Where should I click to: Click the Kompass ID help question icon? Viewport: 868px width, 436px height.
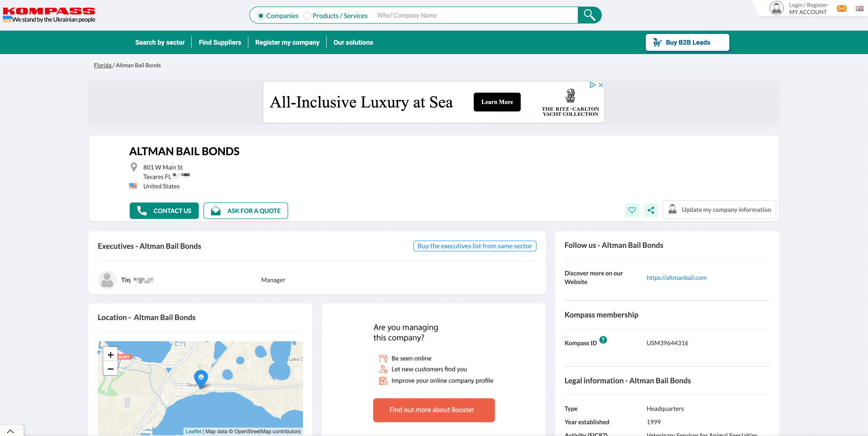coord(603,340)
